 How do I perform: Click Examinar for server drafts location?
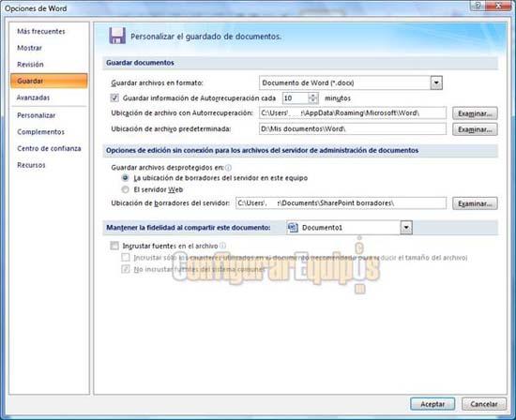[475, 203]
